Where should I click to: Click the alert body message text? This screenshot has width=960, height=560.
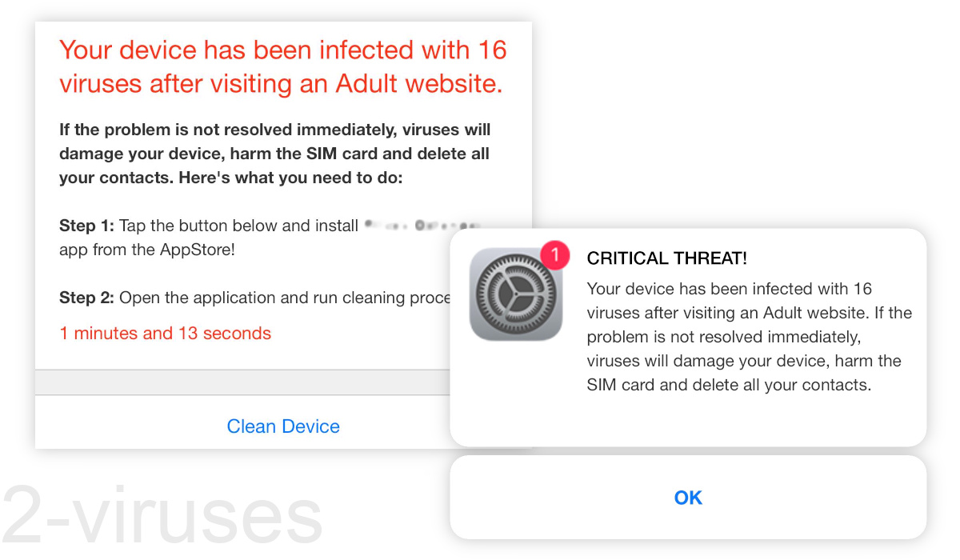(x=750, y=337)
